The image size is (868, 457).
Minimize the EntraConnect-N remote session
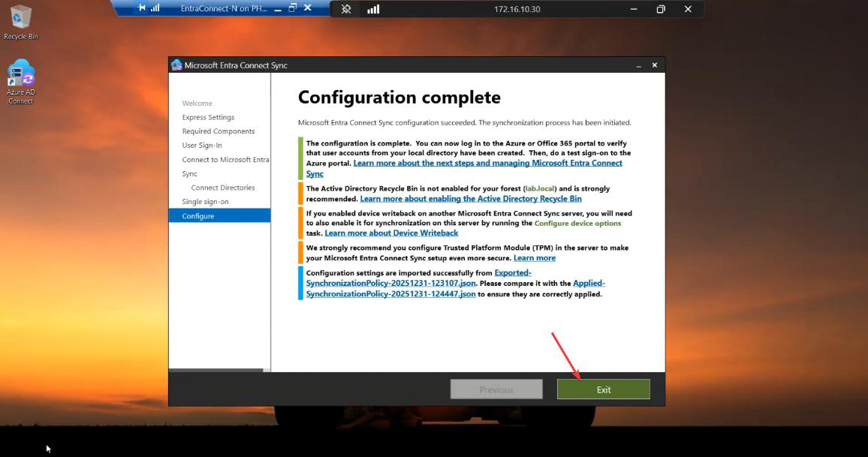pos(278,9)
